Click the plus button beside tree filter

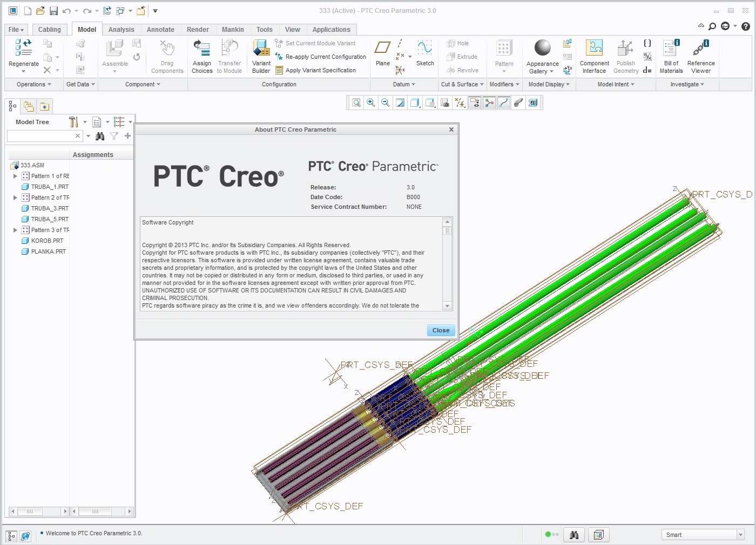pos(127,136)
